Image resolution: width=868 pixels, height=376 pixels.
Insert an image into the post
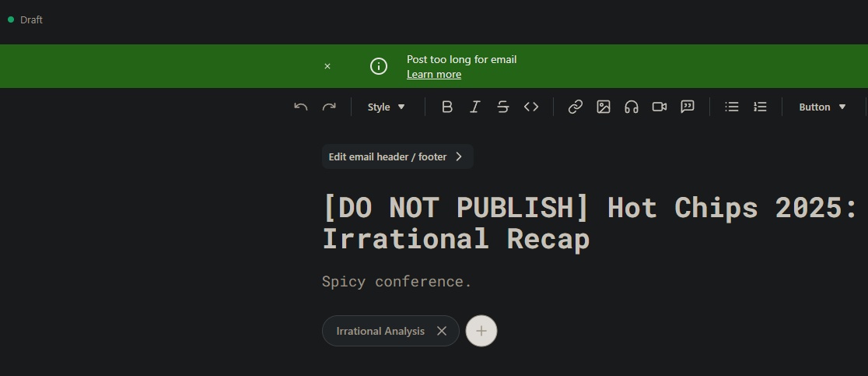[604, 107]
